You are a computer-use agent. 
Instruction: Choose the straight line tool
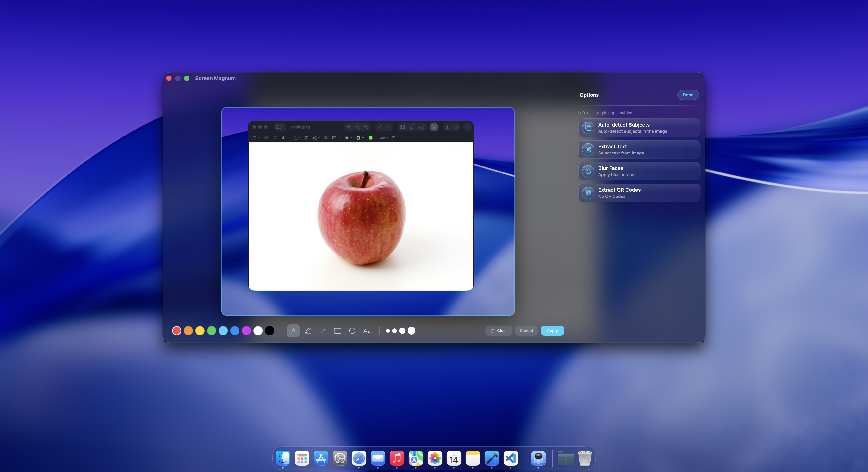323,331
